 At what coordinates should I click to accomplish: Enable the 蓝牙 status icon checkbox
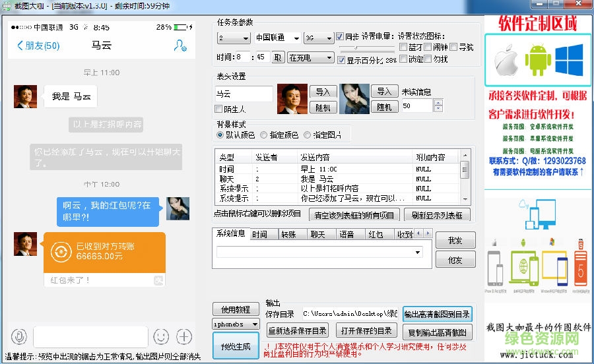[403, 47]
